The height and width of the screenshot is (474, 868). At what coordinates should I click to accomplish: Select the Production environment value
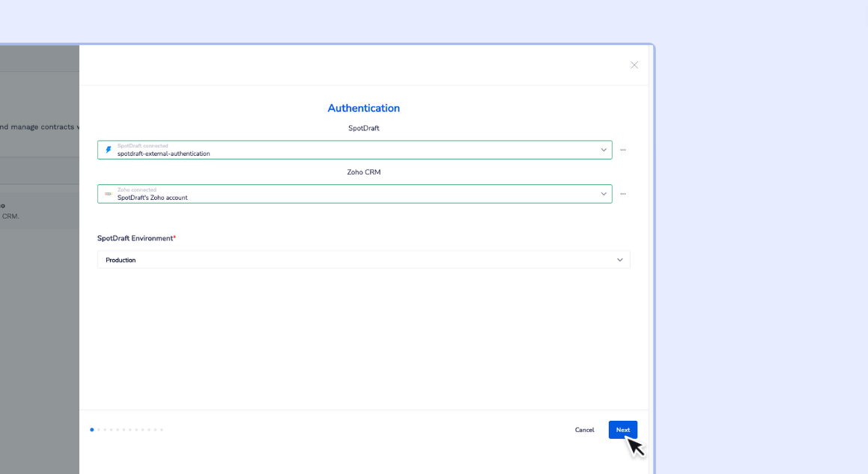(121, 260)
